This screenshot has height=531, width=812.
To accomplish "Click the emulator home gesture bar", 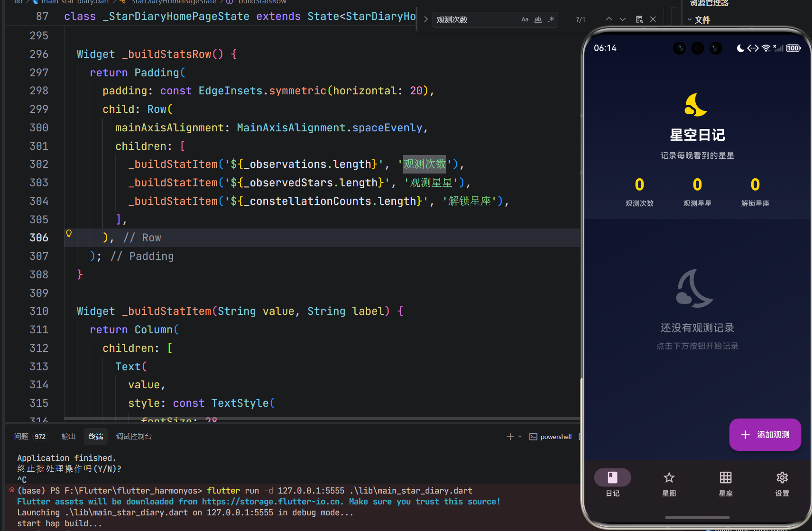I will [x=697, y=517].
